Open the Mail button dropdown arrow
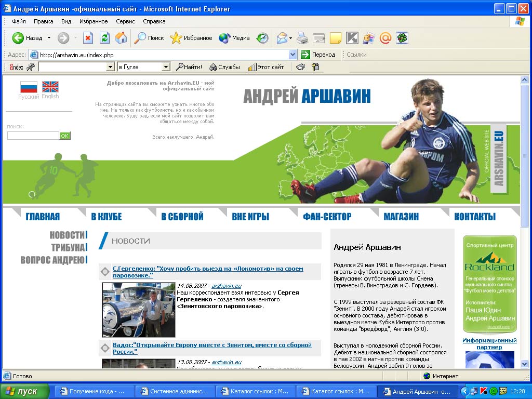Image resolution: width=532 pixels, height=399 pixels. point(291,38)
